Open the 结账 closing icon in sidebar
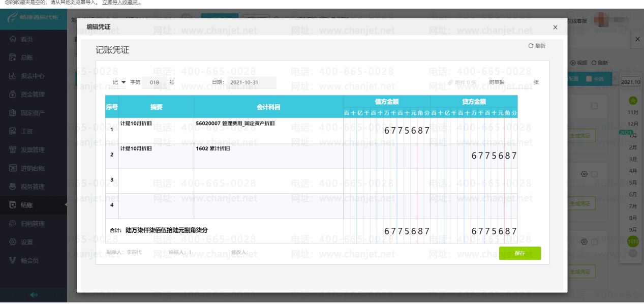This screenshot has height=304, width=644. 13,205
